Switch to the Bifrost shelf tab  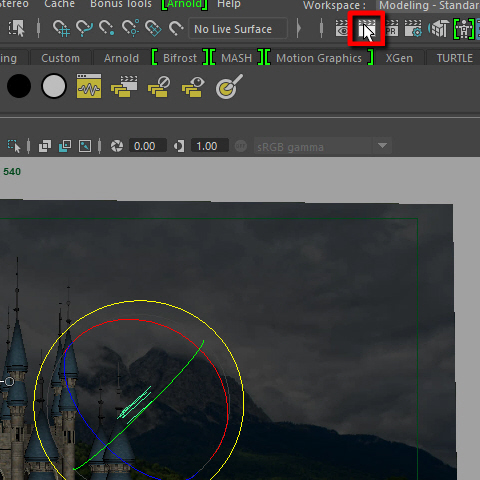(x=180, y=58)
